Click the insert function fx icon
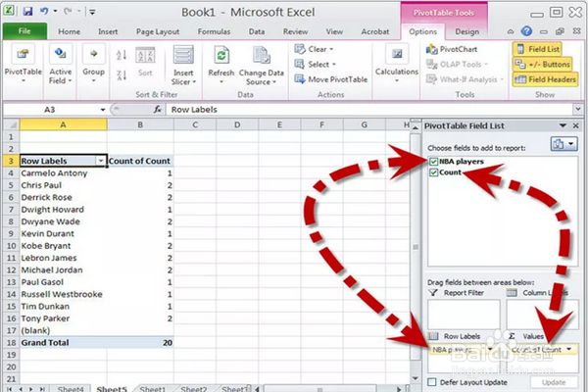The height and width of the screenshot is (392, 588). tap(158, 110)
